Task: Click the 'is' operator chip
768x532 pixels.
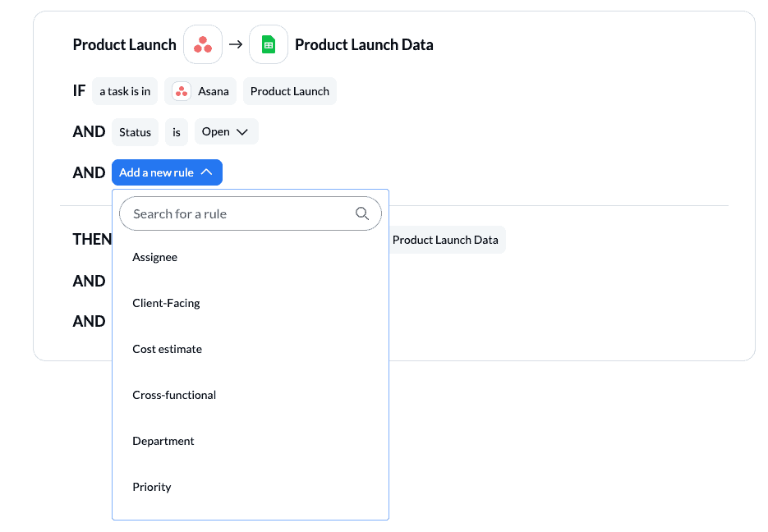Action: click(x=177, y=132)
